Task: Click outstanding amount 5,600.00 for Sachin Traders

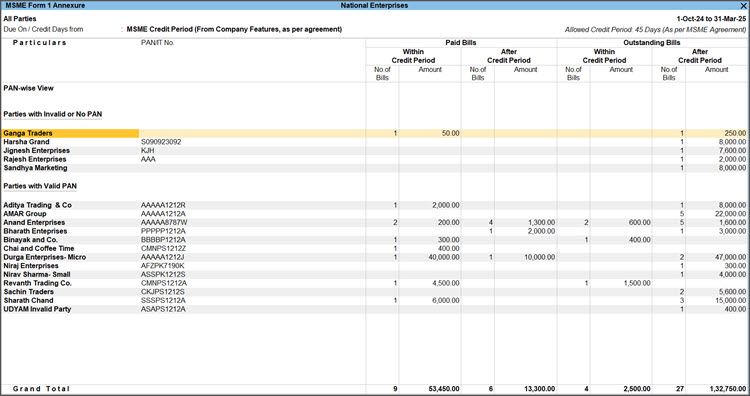Action: click(x=732, y=292)
